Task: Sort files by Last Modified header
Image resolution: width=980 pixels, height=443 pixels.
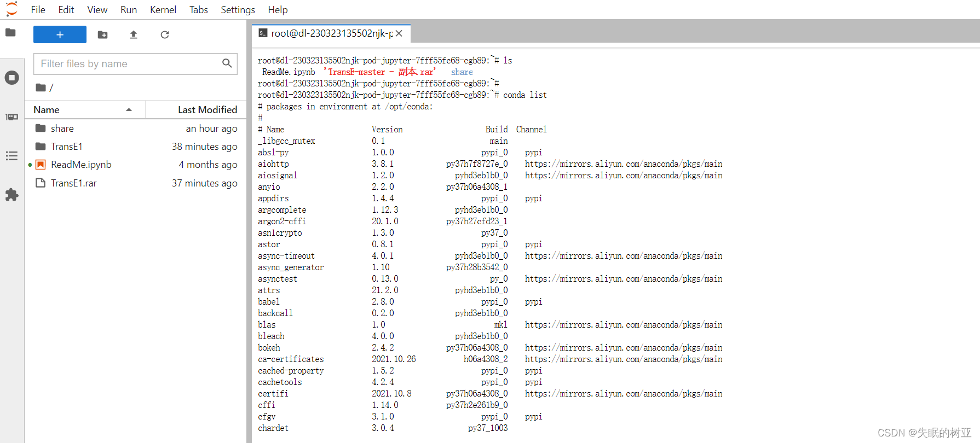Action: point(196,110)
